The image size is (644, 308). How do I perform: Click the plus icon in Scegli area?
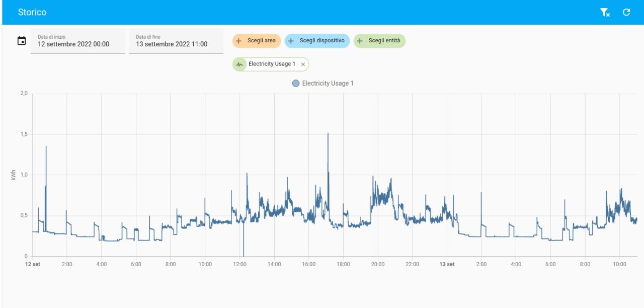coord(239,41)
